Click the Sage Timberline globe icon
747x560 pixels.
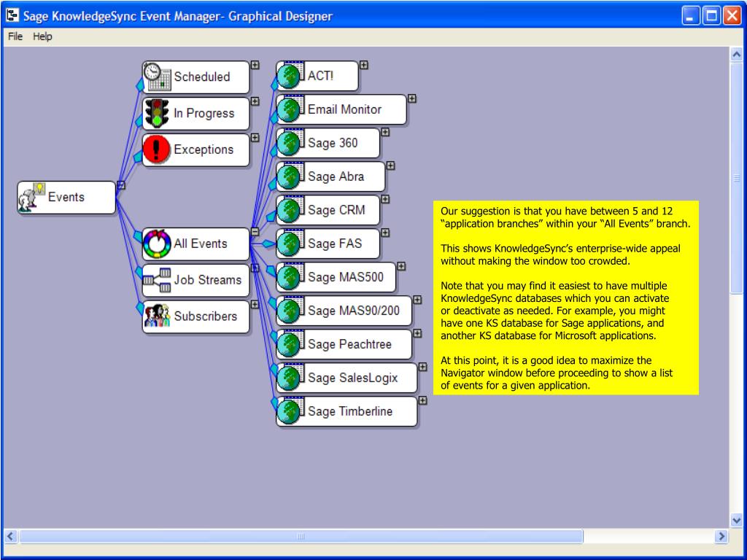(290, 411)
